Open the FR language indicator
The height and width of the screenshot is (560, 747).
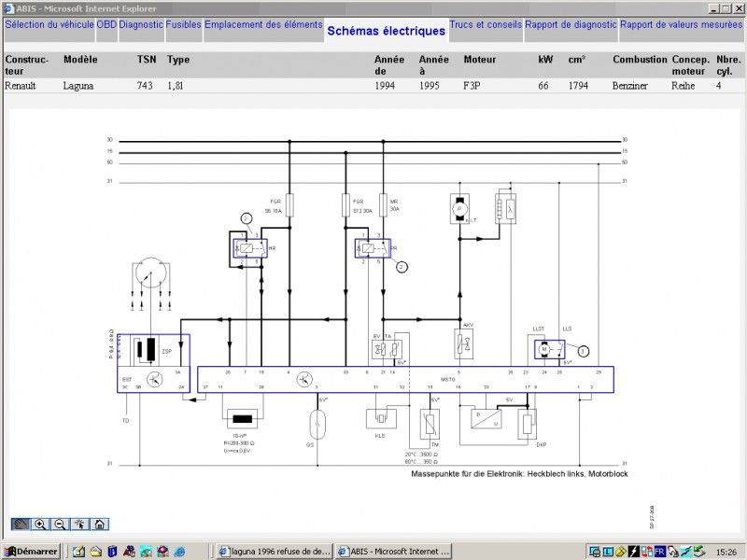(x=660, y=552)
